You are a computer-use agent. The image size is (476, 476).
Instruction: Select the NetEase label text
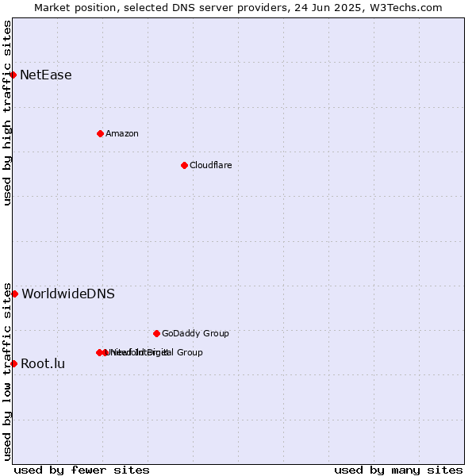tap(46, 75)
